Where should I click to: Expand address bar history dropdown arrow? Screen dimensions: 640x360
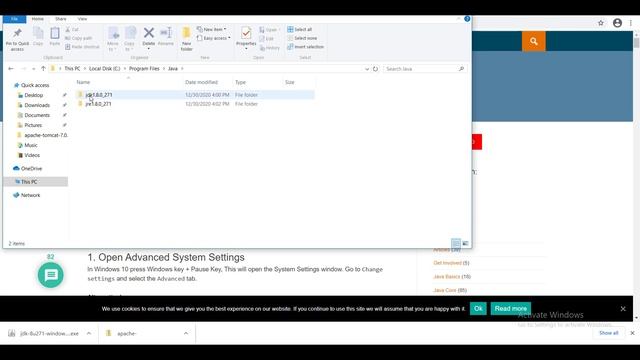coord(367,69)
